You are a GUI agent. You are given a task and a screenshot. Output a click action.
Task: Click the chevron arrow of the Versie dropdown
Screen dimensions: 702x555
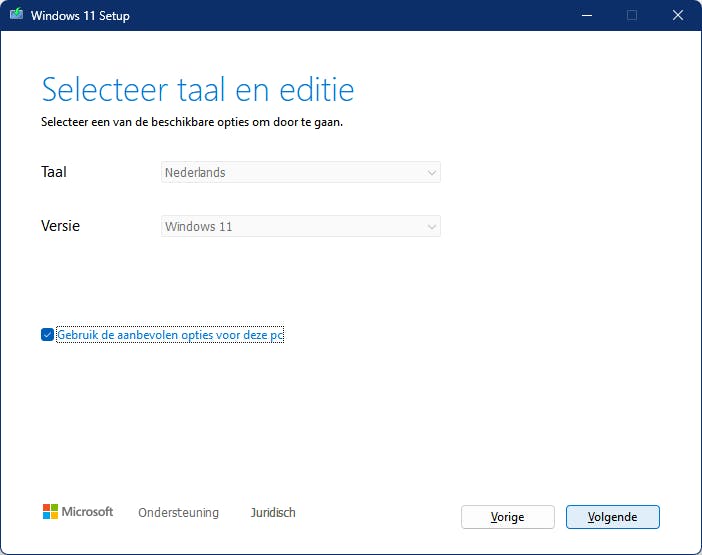click(x=431, y=226)
